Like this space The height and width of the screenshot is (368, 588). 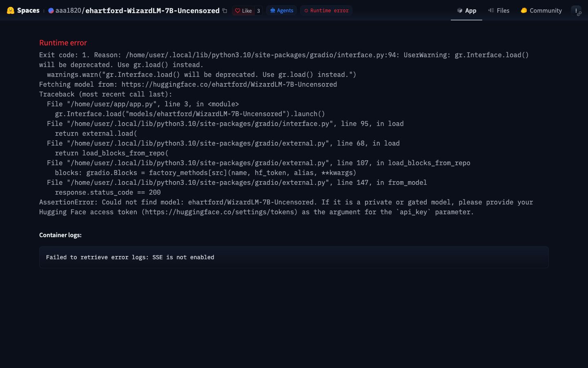243,11
